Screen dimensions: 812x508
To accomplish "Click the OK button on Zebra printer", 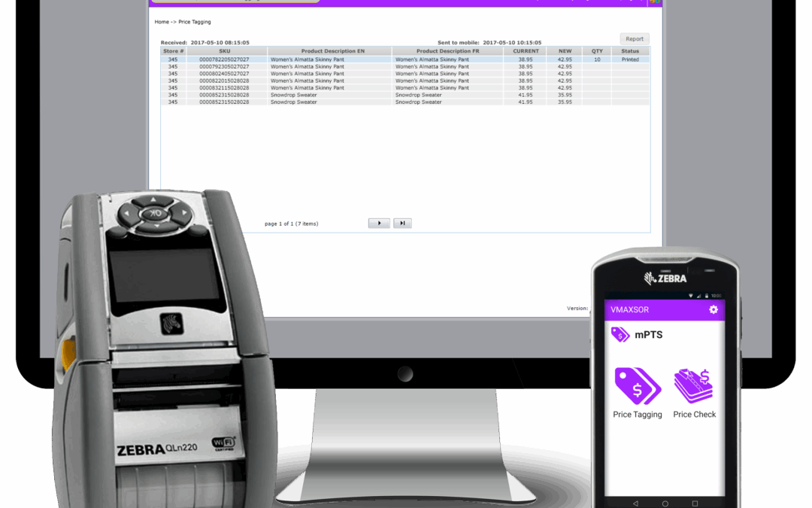I will [155, 213].
